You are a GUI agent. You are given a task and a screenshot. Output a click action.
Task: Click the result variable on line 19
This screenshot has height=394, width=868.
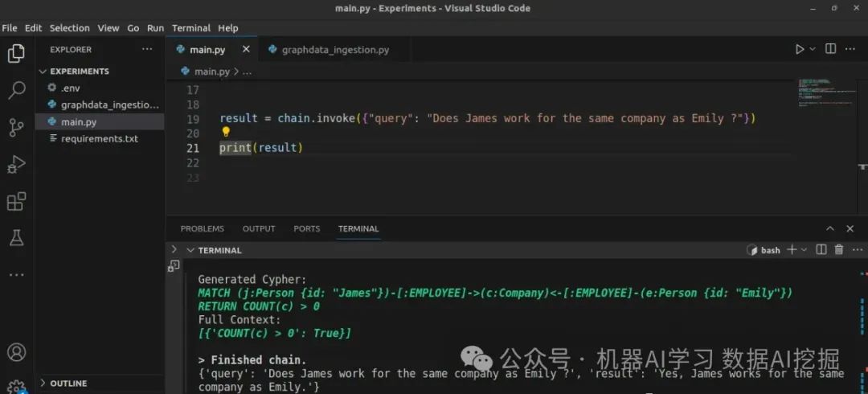pyautogui.click(x=239, y=118)
